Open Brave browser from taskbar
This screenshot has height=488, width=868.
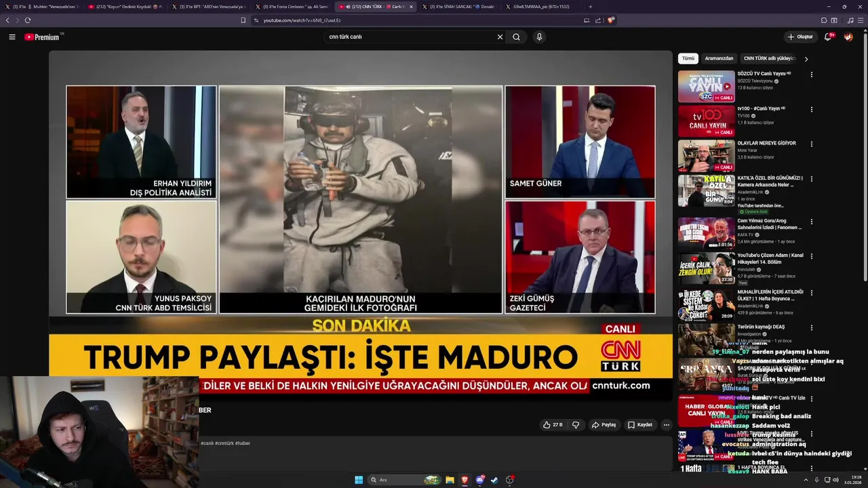click(x=465, y=480)
